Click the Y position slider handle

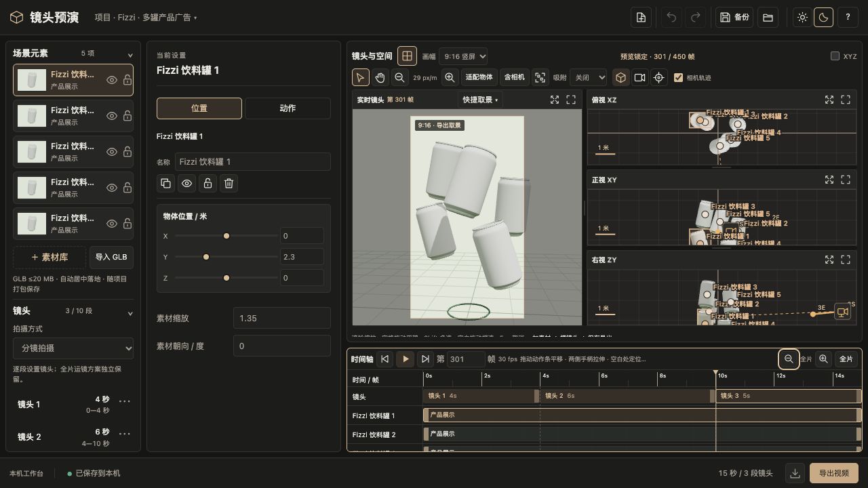click(x=206, y=257)
